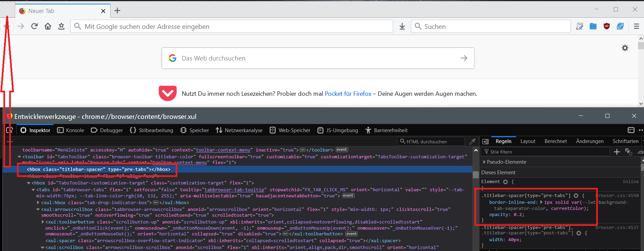Viewport: 644px width, 251px height.
Task: Go to the browser home page
Action: 48,26
